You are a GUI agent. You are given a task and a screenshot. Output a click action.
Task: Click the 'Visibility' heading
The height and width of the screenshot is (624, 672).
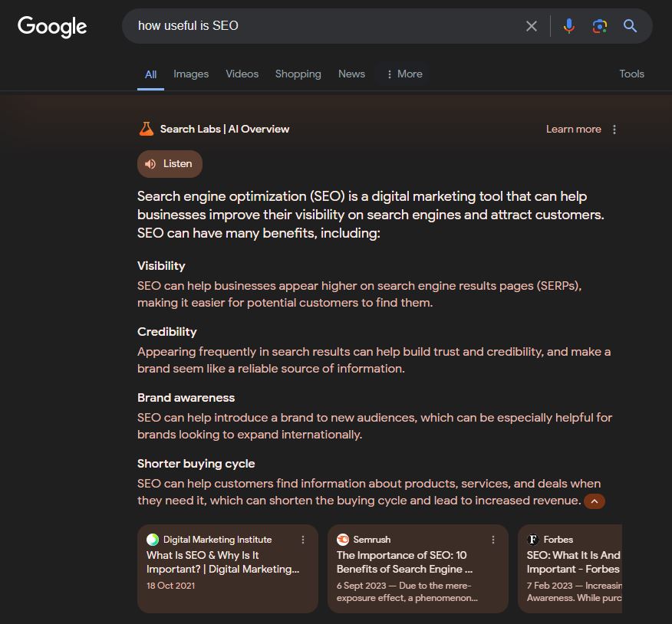tap(161, 266)
